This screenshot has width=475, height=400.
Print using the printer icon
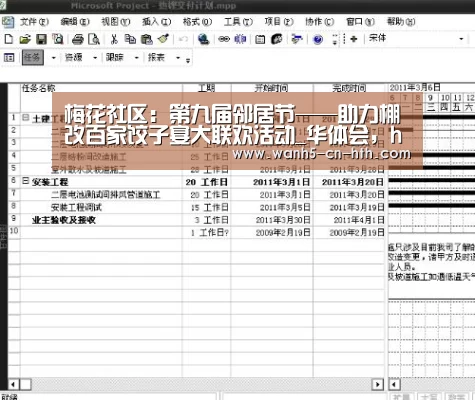coord(78,39)
